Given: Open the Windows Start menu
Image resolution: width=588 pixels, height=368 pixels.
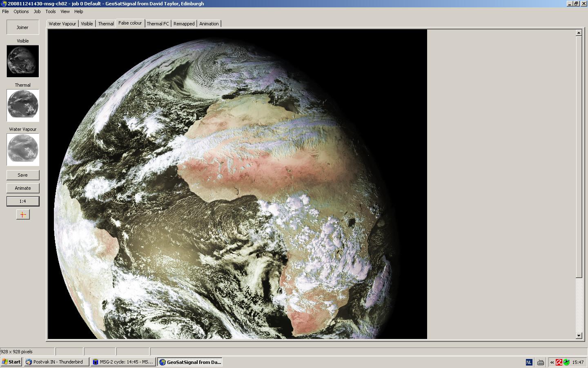Looking at the screenshot, I should point(11,362).
